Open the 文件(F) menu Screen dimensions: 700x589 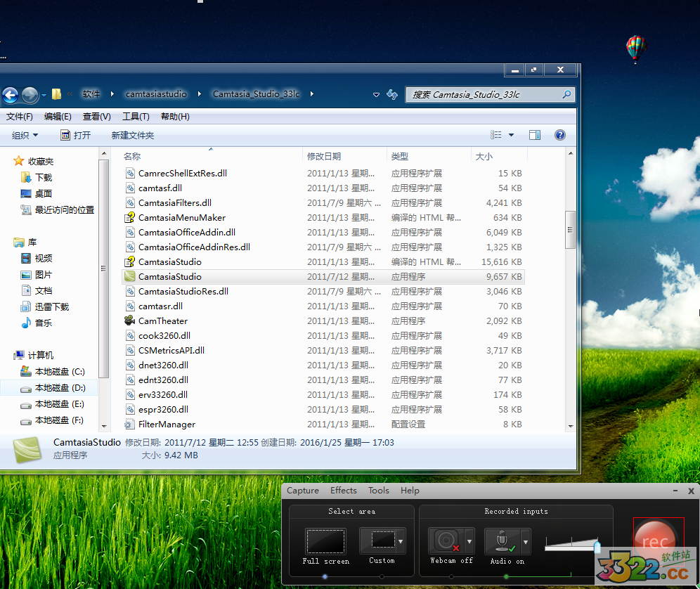[19, 117]
